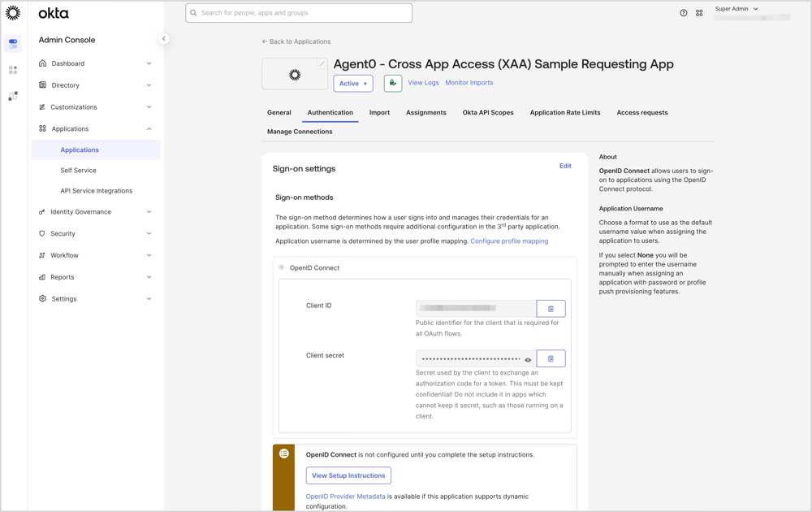
Task: Click Edit in Sign-on settings
Action: (565, 166)
